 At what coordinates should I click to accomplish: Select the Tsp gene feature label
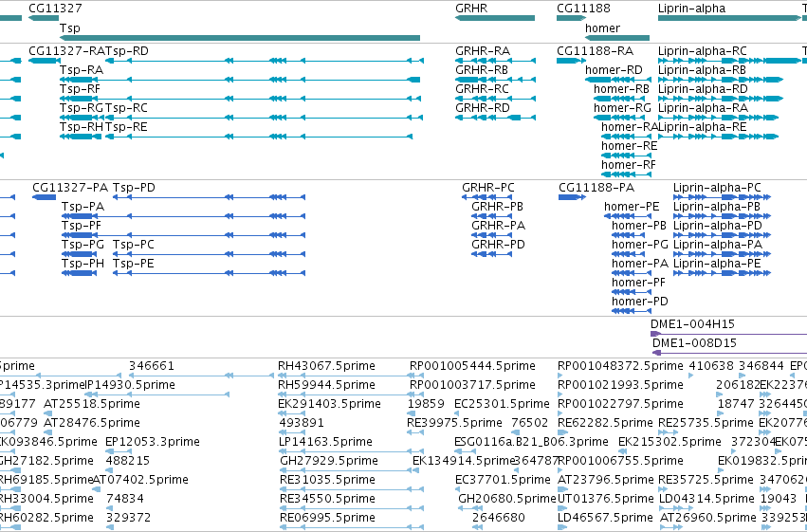(x=69, y=28)
